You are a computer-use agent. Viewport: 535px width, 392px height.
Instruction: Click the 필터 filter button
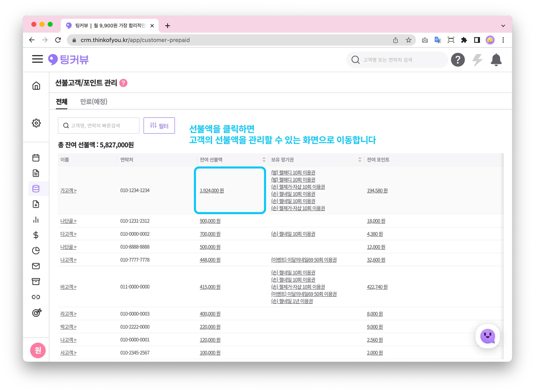pyautogui.click(x=159, y=126)
